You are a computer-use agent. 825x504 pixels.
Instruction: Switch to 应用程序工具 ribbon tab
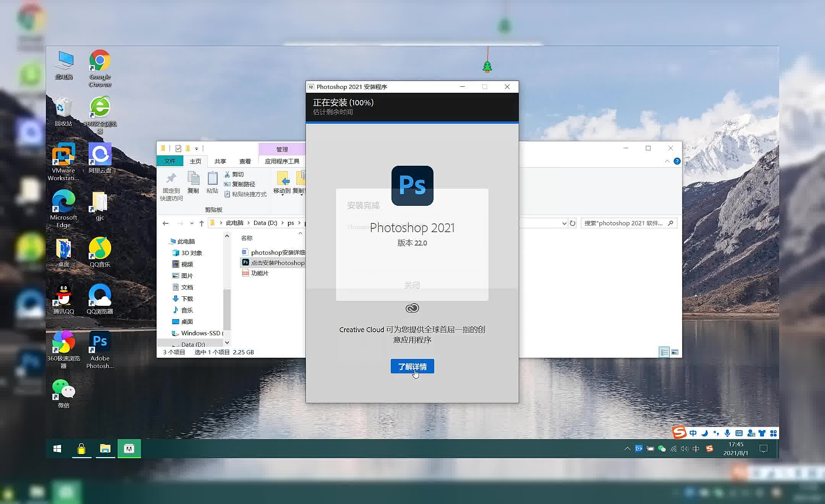tap(282, 161)
